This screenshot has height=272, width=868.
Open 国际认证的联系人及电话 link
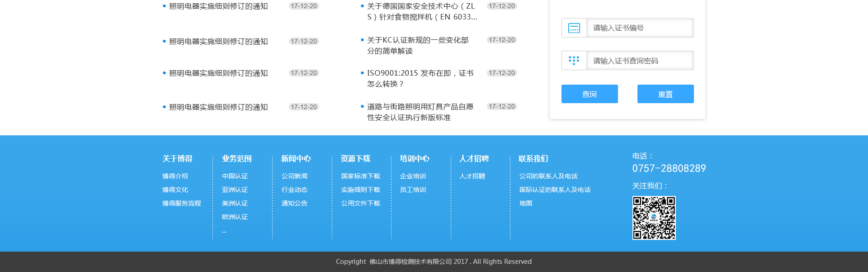coord(555,190)
